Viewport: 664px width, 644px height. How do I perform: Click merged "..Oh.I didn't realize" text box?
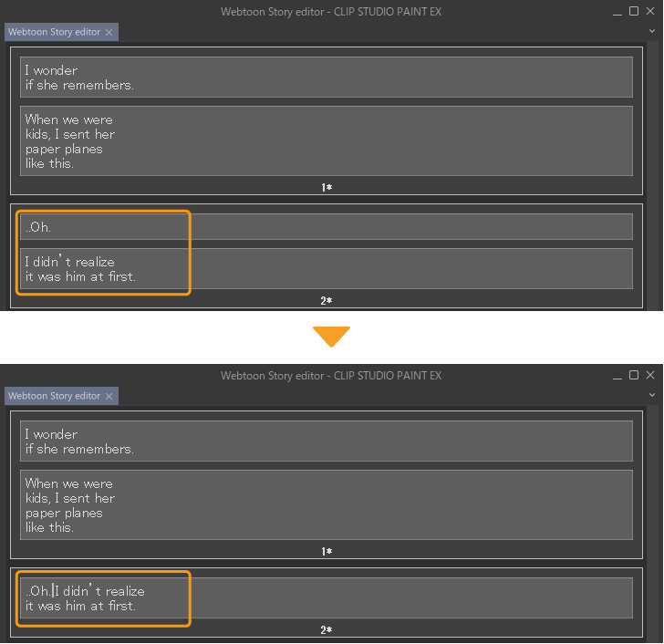(x=326, y=597)
